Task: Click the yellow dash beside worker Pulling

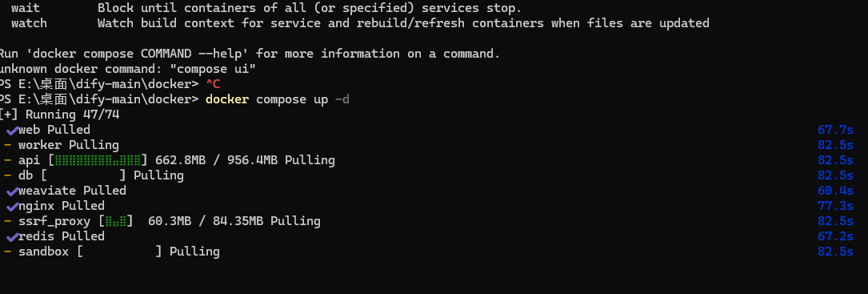Action: pyautogui.click(x=8, y=145)
